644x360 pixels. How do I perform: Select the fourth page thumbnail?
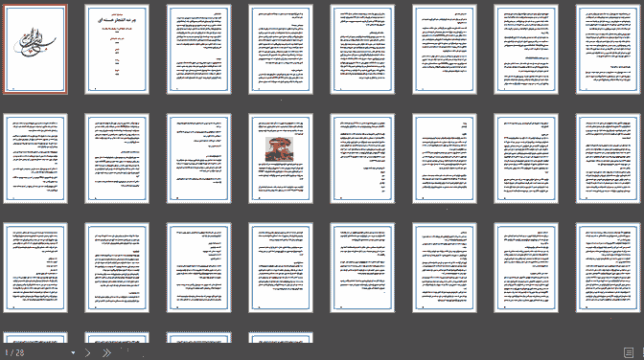tap(281, 49)
